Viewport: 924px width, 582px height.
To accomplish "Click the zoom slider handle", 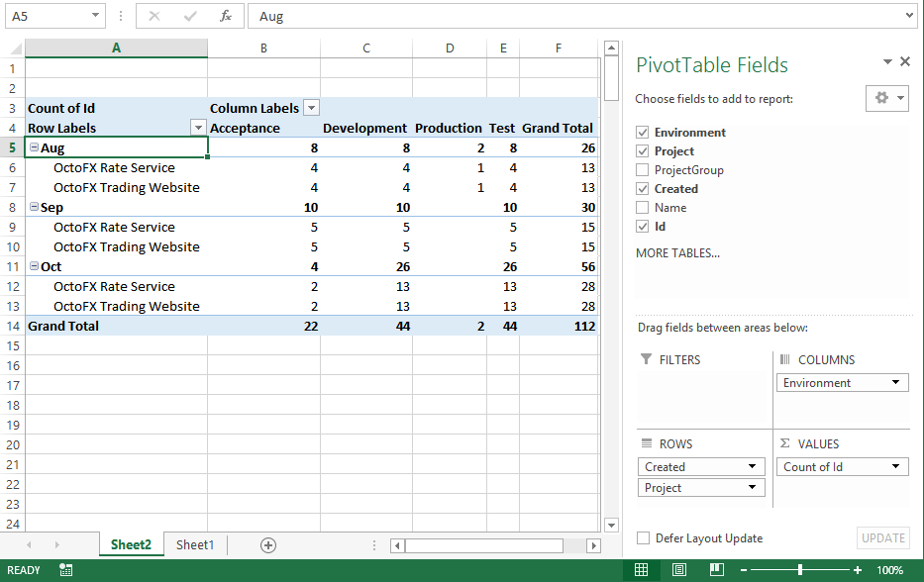I will pos(799,570).
